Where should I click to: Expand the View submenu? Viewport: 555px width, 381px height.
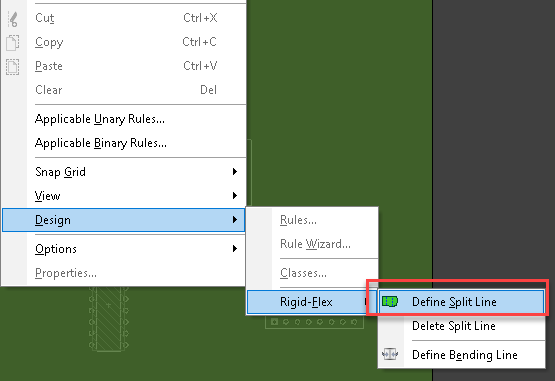coord(124,196)
